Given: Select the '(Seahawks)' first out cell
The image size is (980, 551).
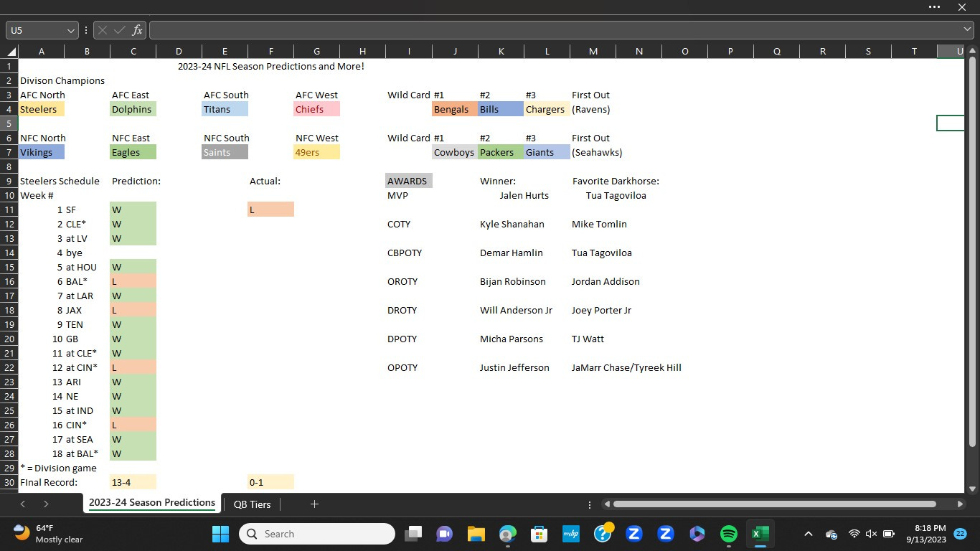Looking at the screenshot, I should tap(597, 152).
